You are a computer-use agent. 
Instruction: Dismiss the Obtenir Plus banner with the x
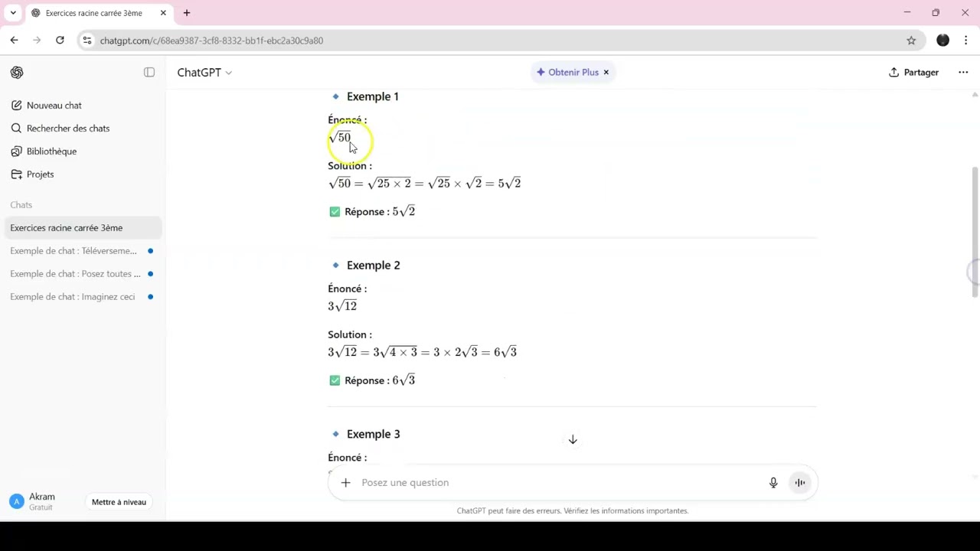coord(606,72)
